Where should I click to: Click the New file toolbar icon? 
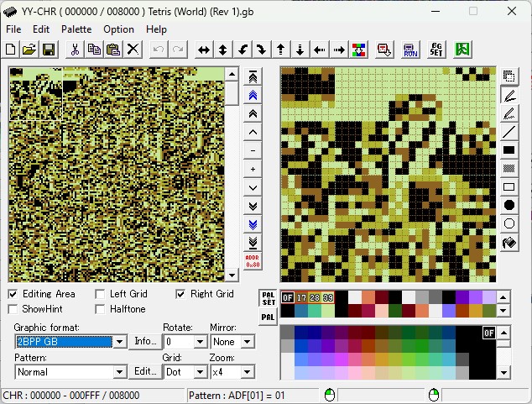(11, 50)
